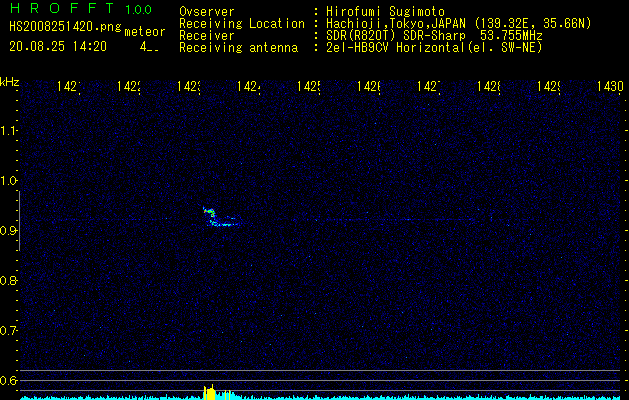This screenshot has height=400, width=629.
Task: Click the 0.9 frequency axis label
Action: (x=8, y=230)
